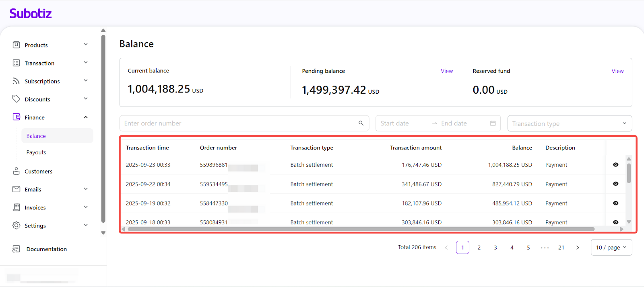Click the search magnifier icon
The height and width of the screenshot is (287, 644).
(x=361, y=123)
